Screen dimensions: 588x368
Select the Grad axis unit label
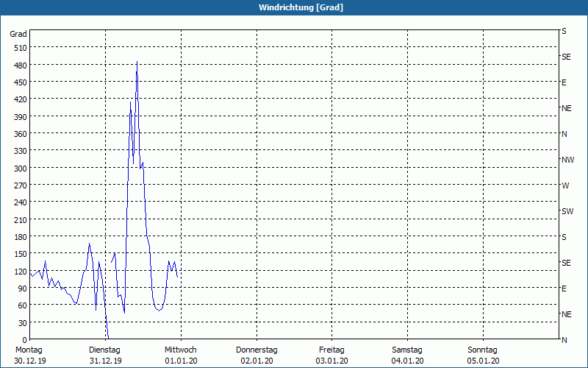[x=18, y=34]
